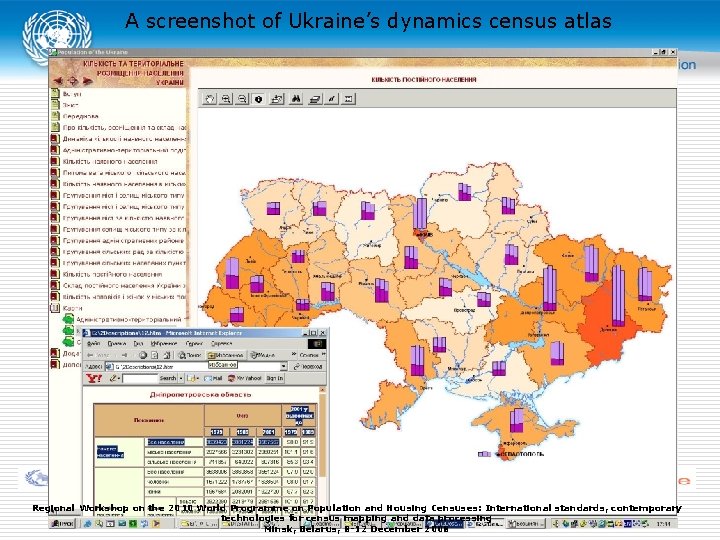720x540 pixels.
Task: Go to Home page in Internet Explorer
Action: [167, 355]
